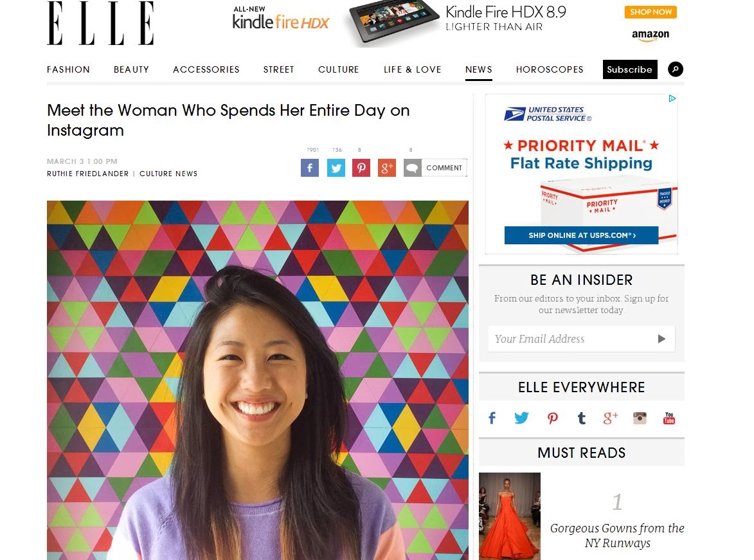This screenshot has width=754, height=560.
Task: Share article on Facebook icon
Action: coord(309,168)
